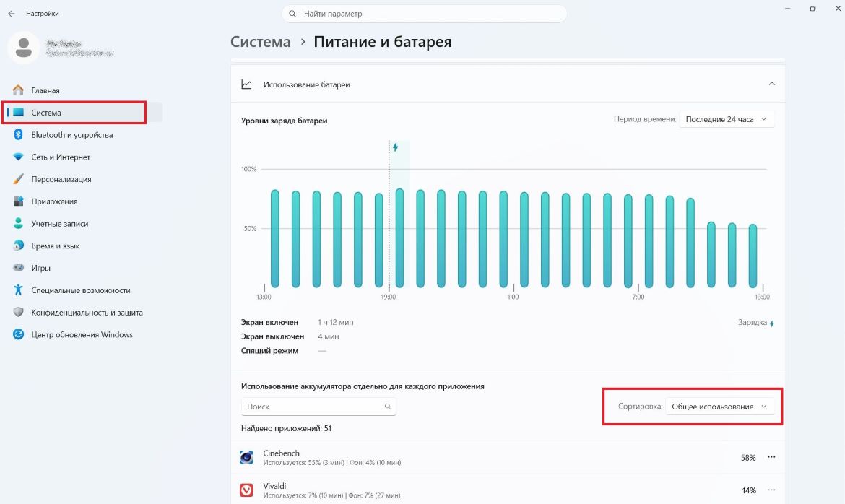
Task: Open more options for Cinebench
Action: [771, 457]
